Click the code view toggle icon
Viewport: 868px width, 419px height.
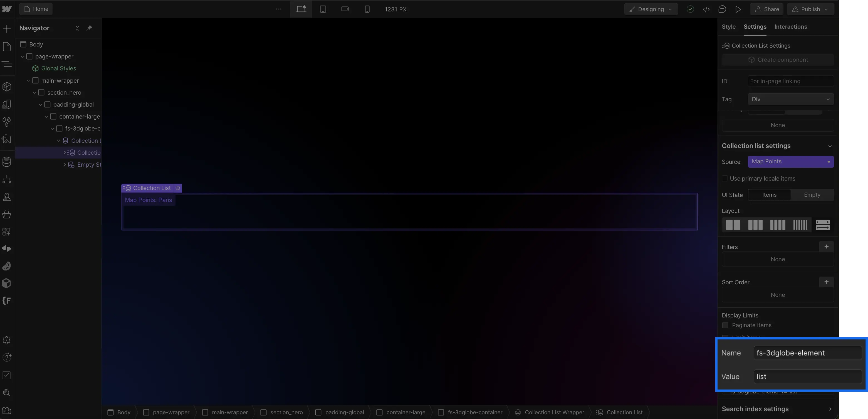coord(706,9)
